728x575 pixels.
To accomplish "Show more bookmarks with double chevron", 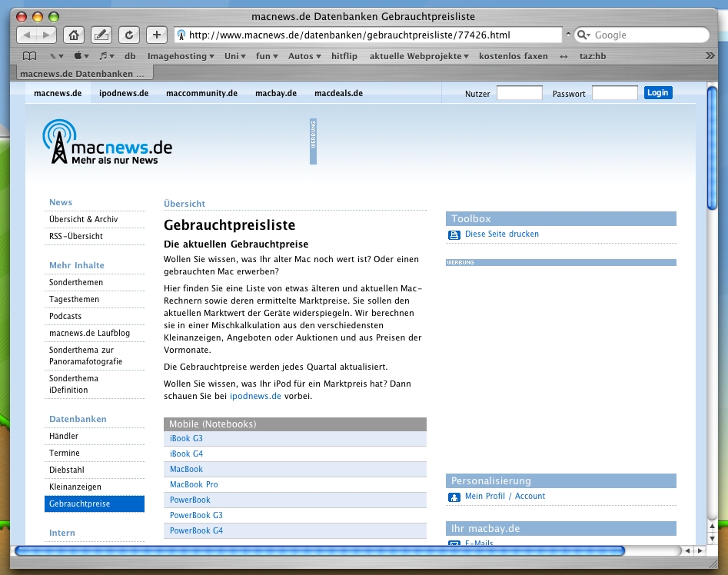I will tap(710, 55).
